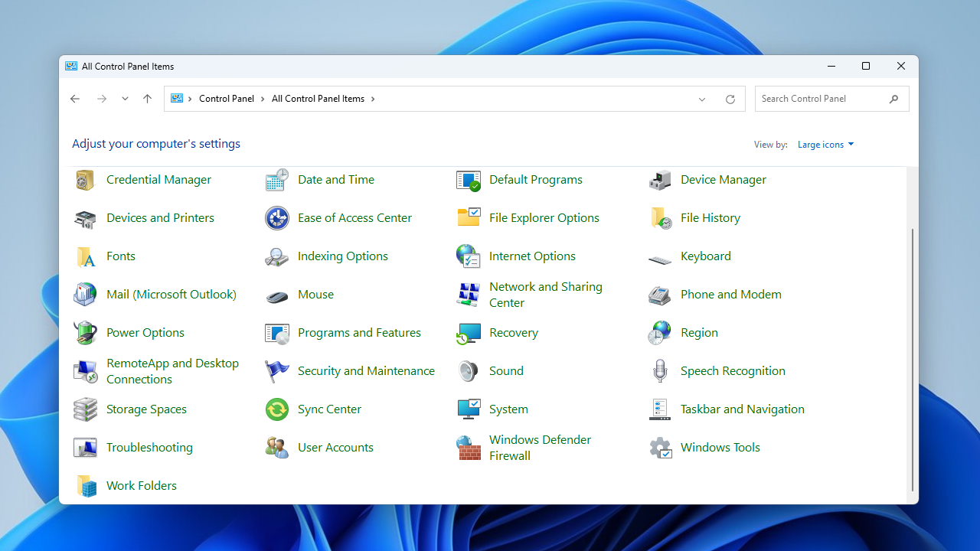Click the vertical scrollbar thumb
The height and width of the screenshot is (551, 980).
coord(912,360)
